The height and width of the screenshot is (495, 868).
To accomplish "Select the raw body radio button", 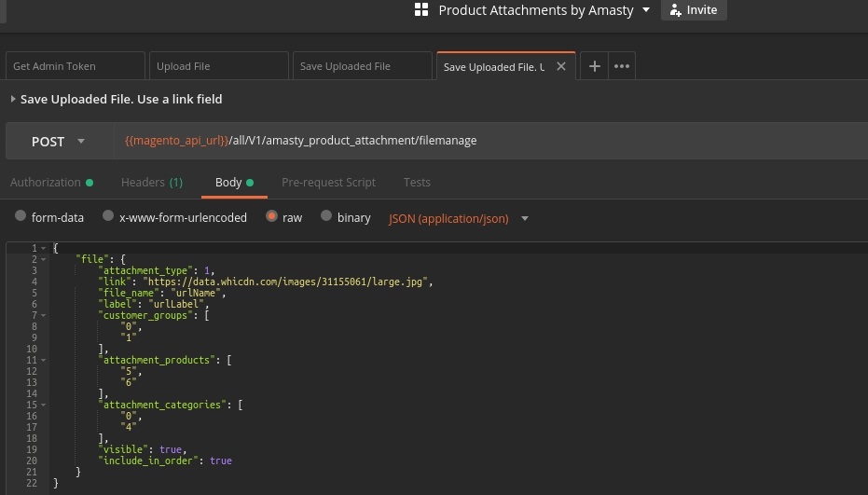I will (x=271, y=216).
